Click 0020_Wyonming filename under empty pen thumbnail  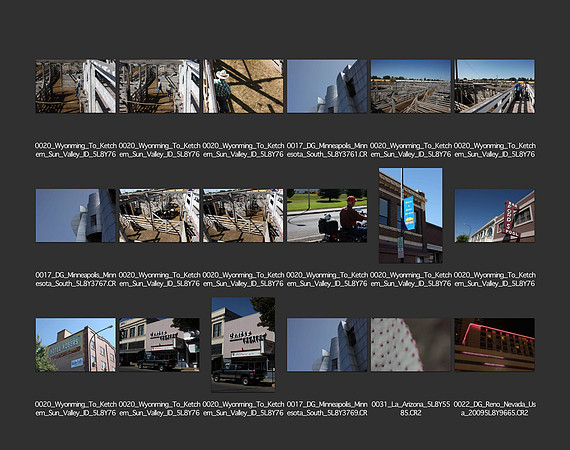click(243, 279)
